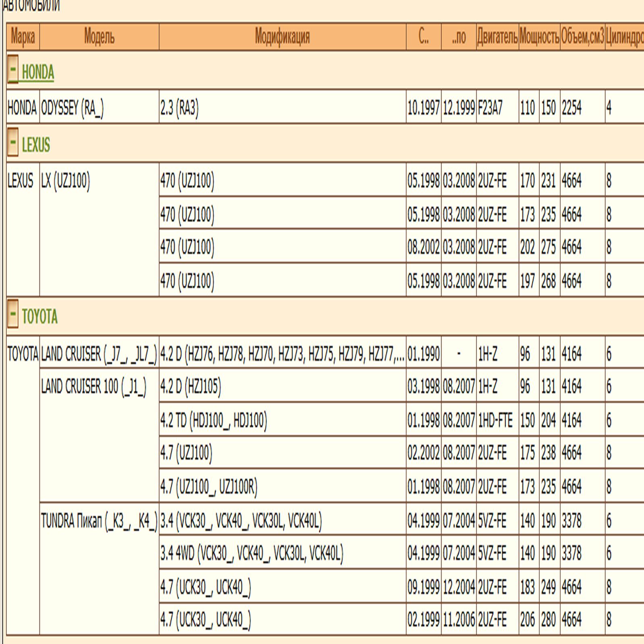
Task: Click the Объем,см3 column header
Action: 582,37
